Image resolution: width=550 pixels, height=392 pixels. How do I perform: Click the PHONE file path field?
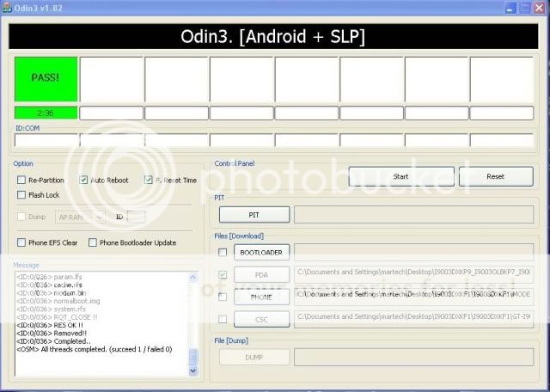pyautogui.click(x=414, y=297)
